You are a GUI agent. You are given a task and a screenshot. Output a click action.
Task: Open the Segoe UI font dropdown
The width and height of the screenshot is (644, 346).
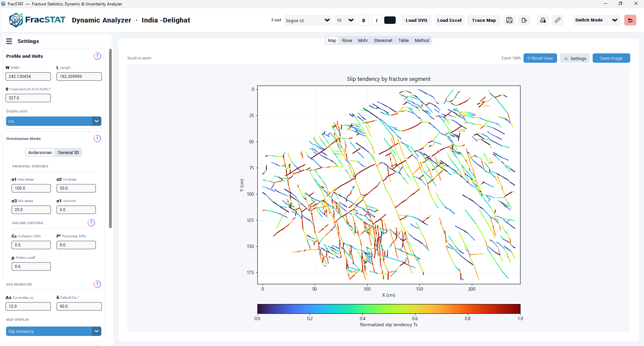(308, 20)
